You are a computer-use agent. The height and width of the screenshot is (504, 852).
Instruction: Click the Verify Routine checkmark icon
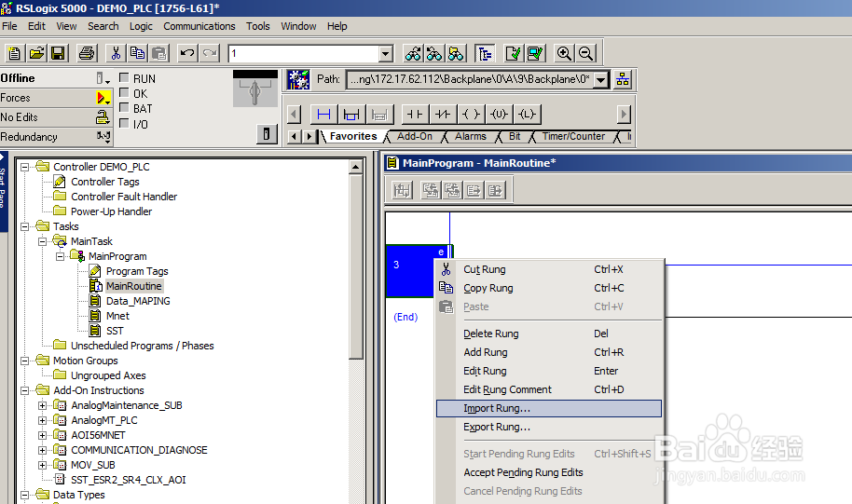513,53
